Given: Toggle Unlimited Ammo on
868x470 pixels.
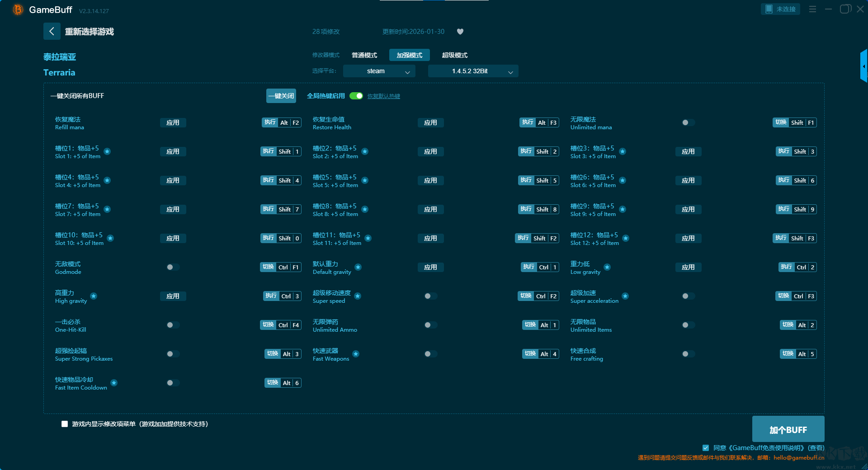Looking at the screenshot, I should pyautogui.click(x=430, y=325).
